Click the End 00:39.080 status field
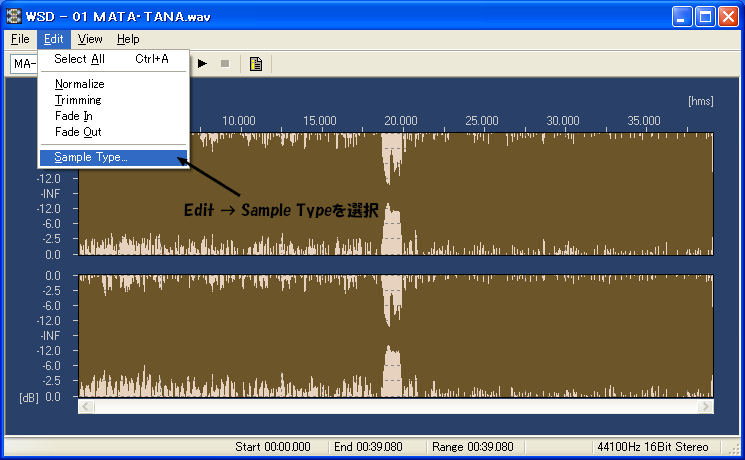745x460 pixels. 368,447
